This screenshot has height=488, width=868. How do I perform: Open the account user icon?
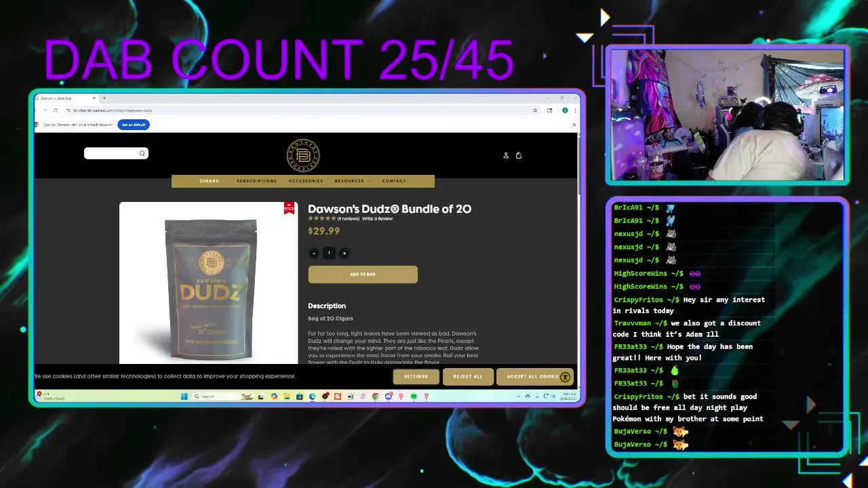506,155
